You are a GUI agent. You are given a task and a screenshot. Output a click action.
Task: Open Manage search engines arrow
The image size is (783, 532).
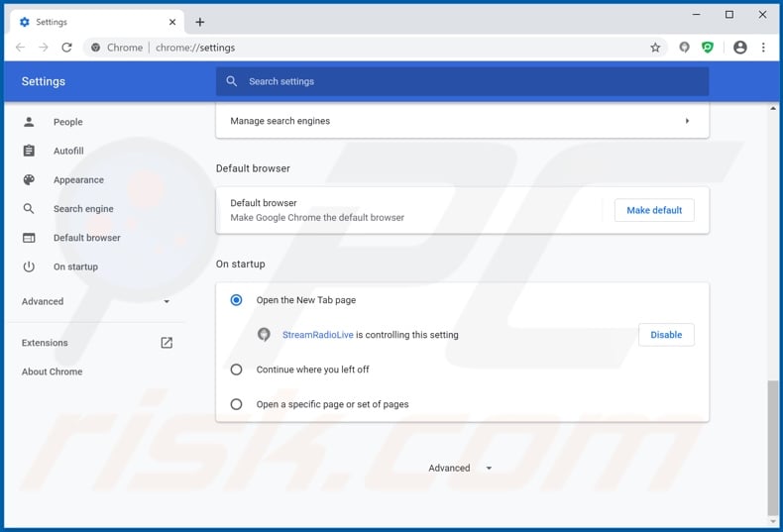[687, 121]
